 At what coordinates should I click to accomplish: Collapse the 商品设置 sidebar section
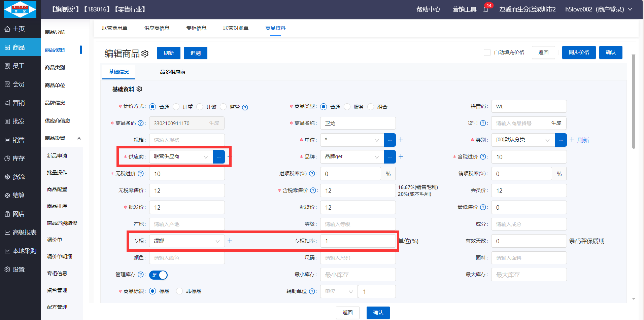(x=79, y=138)
